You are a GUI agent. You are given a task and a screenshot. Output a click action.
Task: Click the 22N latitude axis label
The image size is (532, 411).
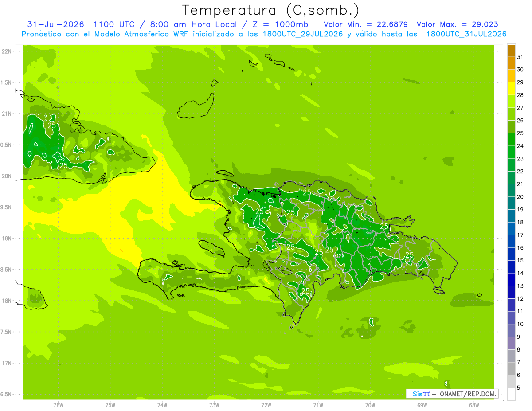(x=7, y=51)
